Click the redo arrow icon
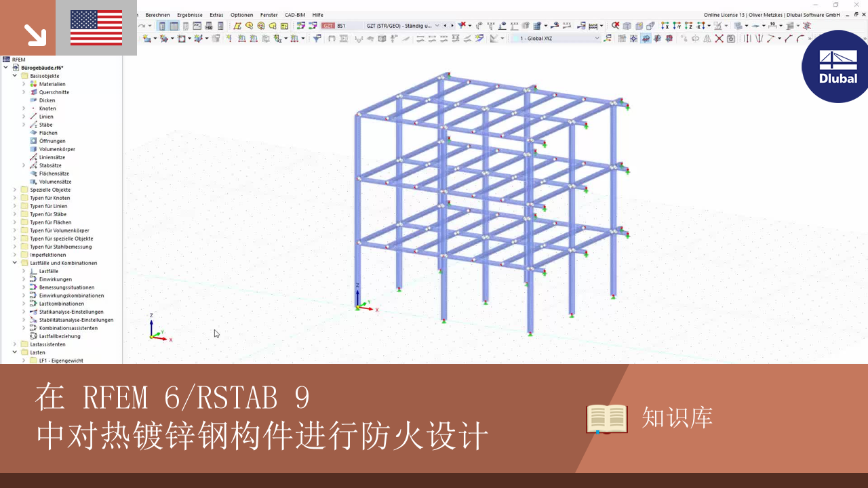Image resolution: width=868 pixels, height=488 pixels. pyautogui.click(x=142, y=26)
